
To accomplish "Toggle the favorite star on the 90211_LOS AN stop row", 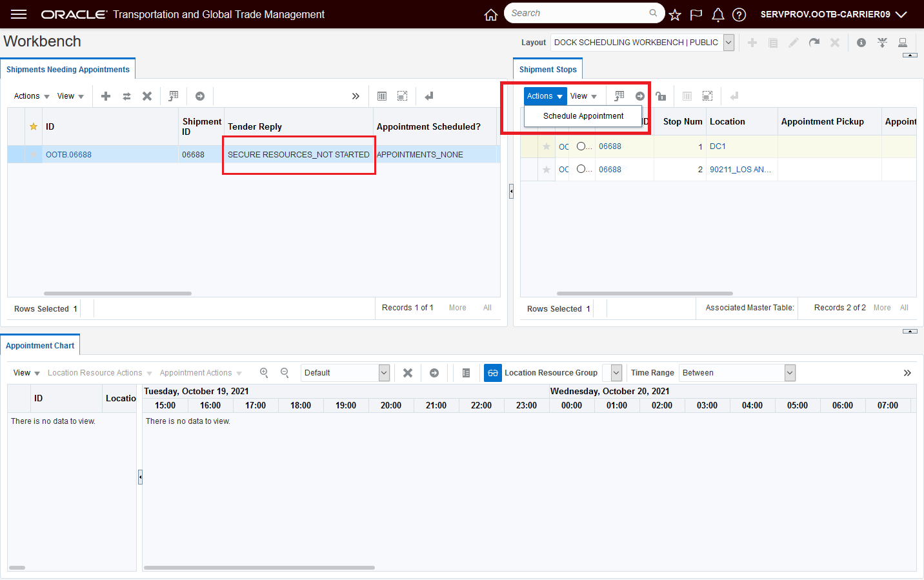I will click(x=547, y=170).
